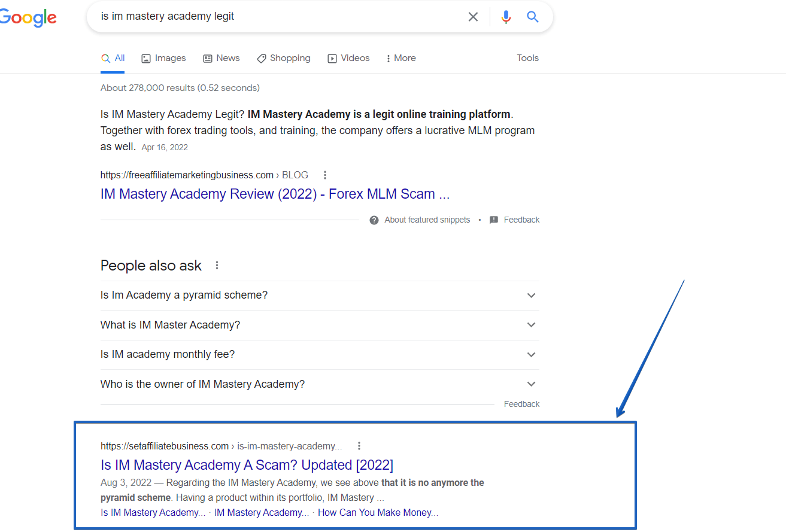Switch to the All tab

pos(113,58)
